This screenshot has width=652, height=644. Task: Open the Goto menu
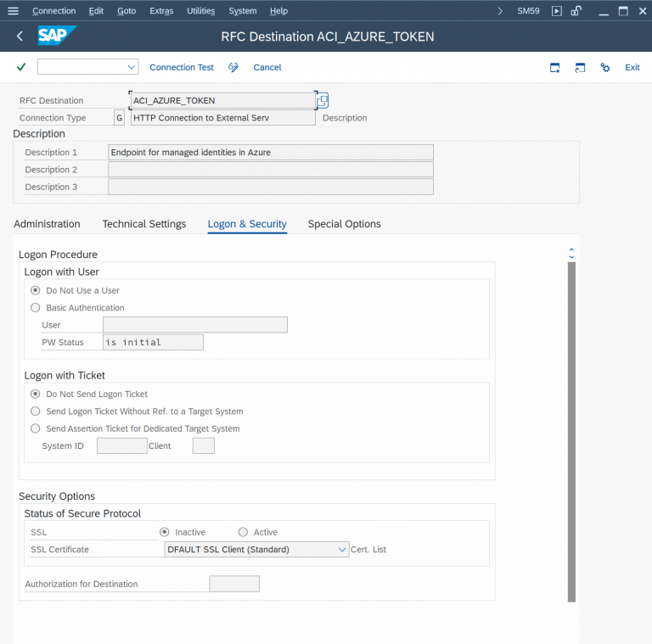126,11
